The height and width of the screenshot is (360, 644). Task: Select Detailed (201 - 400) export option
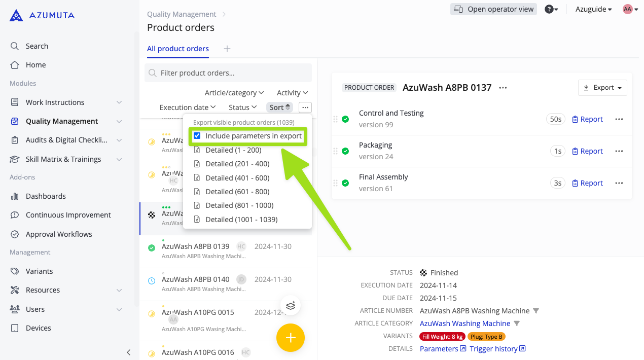(237, 164)
